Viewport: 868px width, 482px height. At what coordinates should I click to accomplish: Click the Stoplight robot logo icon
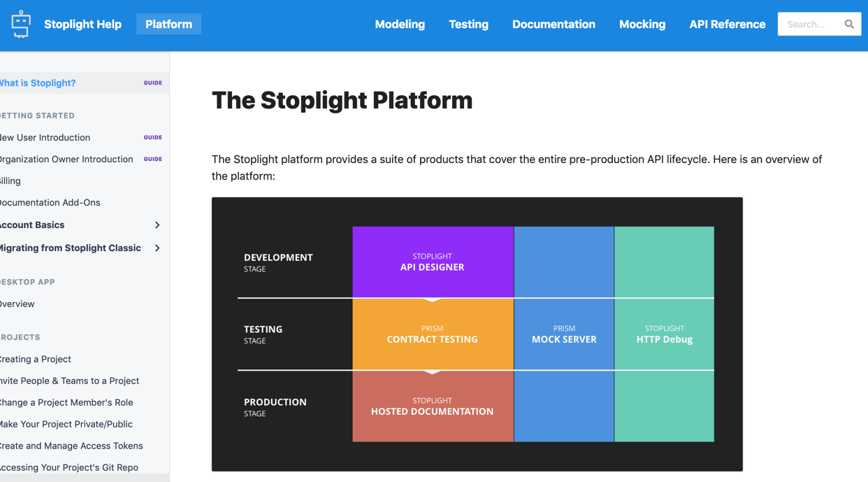pos(21,24)
